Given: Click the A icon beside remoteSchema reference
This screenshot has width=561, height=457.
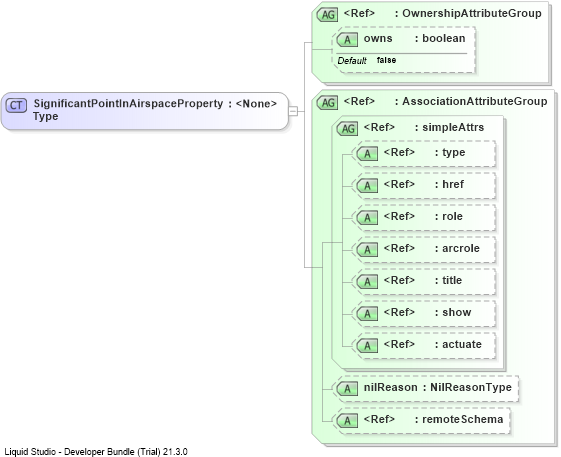Looking at the screenshot, I should tap(347, 420).
